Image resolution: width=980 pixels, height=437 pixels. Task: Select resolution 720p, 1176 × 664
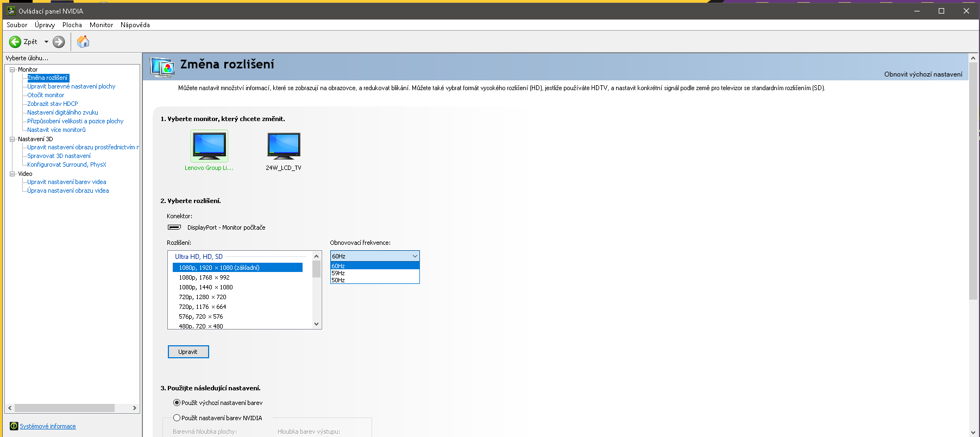pyautogui.click(x=203, y=307)
